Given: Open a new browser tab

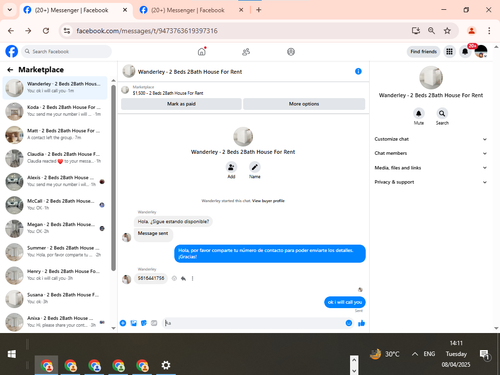Looking at the screenshot, I should [x=259, y=10].
